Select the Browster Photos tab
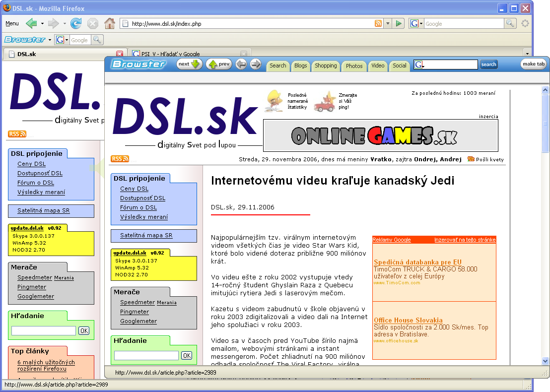This screenshot has width=550, height=392. pos(354,65)
